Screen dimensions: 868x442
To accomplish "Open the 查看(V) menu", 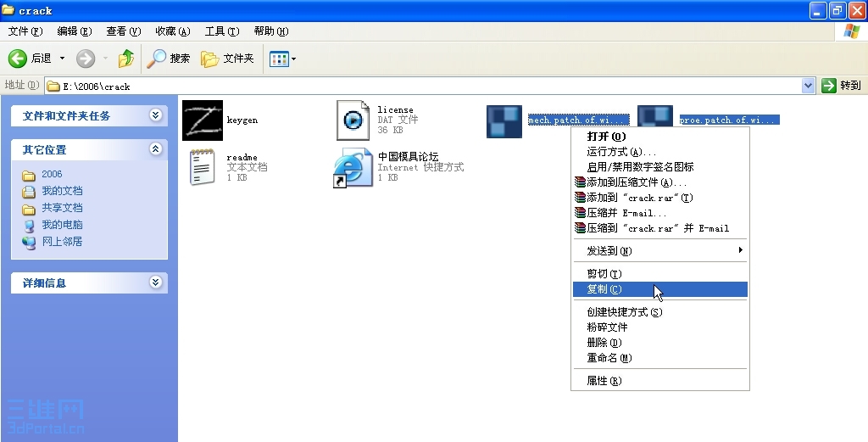I will pyautogui.click(x=124, y=31).
